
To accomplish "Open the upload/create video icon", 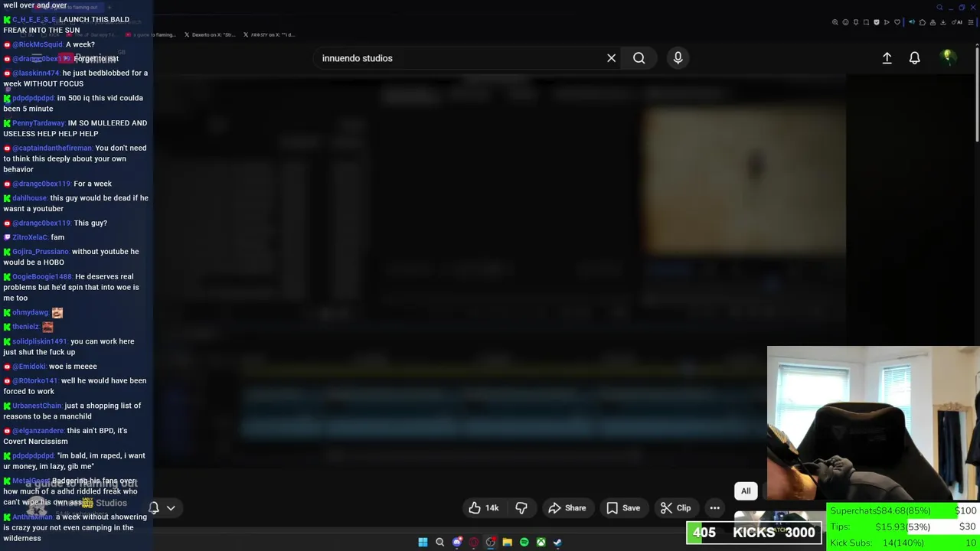I will click(887, 58).
